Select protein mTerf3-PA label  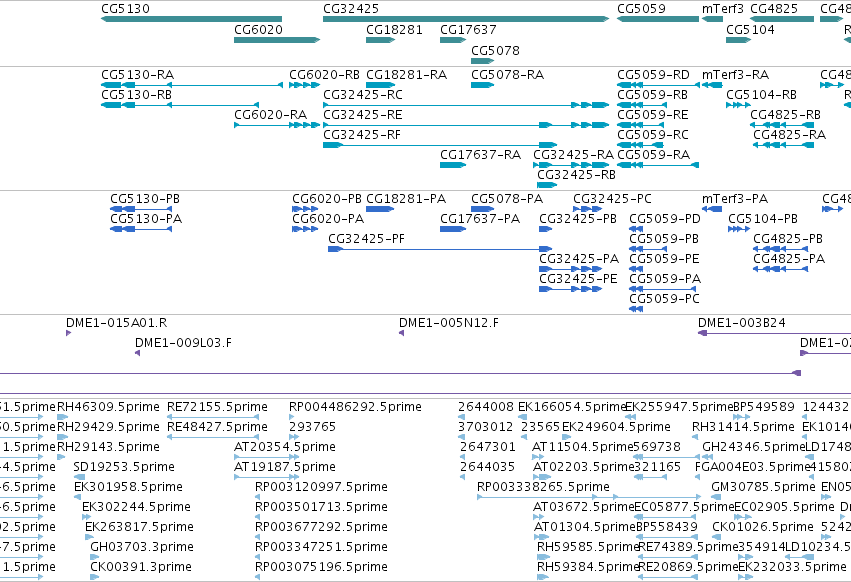click(x=735, y=199)
